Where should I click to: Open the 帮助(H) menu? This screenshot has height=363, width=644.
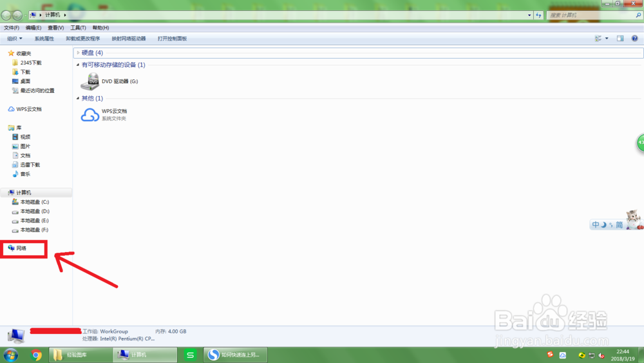click(100, 28)
